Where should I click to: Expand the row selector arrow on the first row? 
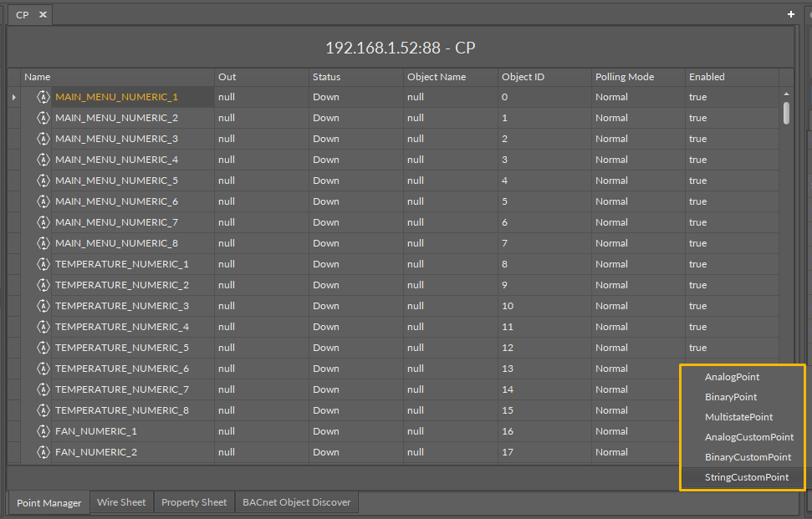click(x=13, y=97)
